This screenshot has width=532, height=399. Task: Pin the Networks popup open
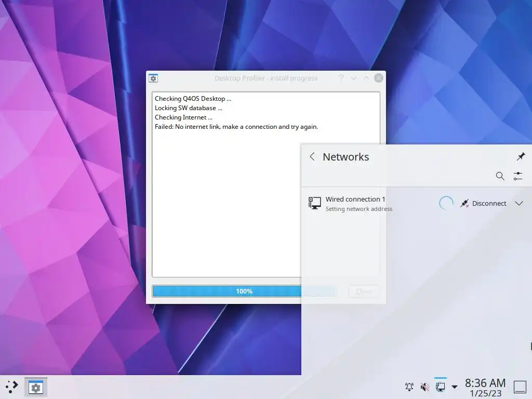[521, 156]
